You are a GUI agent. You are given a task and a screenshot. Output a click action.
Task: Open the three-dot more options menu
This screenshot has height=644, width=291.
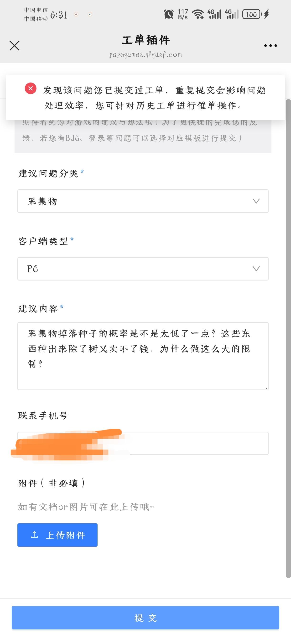270,46
